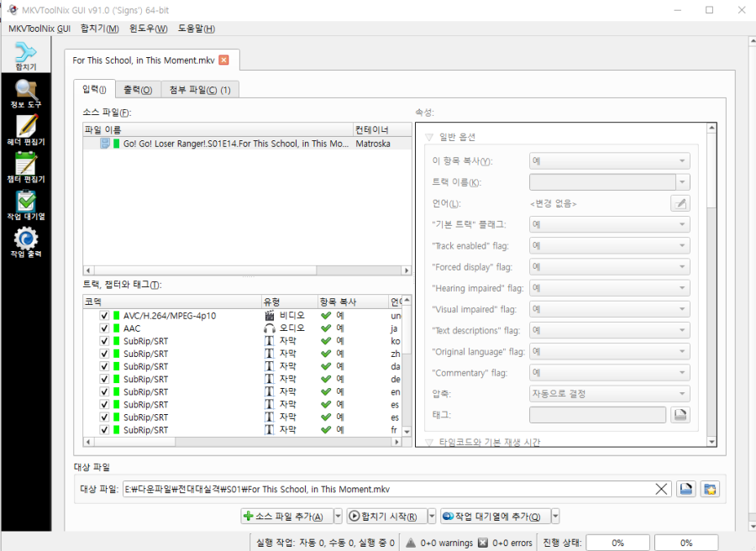The height and width of the screenshot is (551, 756).
Task: Click the subtitle icon in the zh row
Action: 270,354
